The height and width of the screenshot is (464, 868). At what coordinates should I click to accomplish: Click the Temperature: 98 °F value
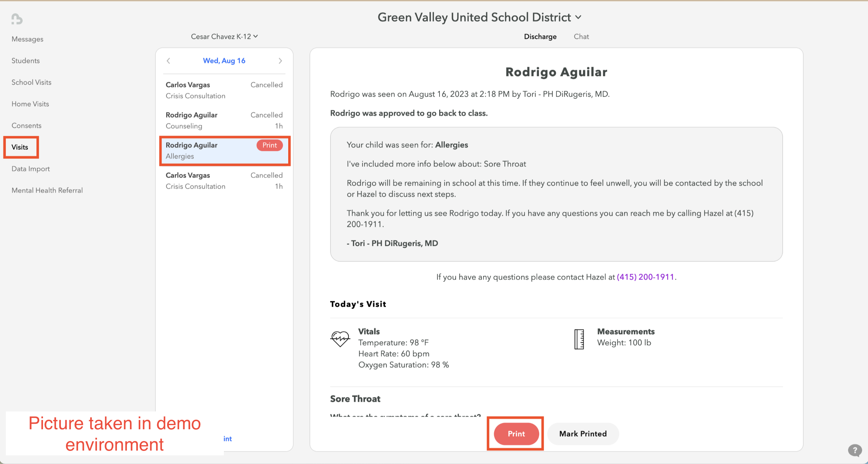tap(393, 343)
